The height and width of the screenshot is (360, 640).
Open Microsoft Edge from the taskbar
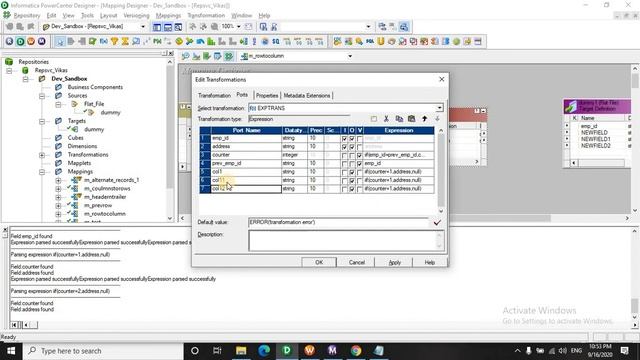(264, 351)
